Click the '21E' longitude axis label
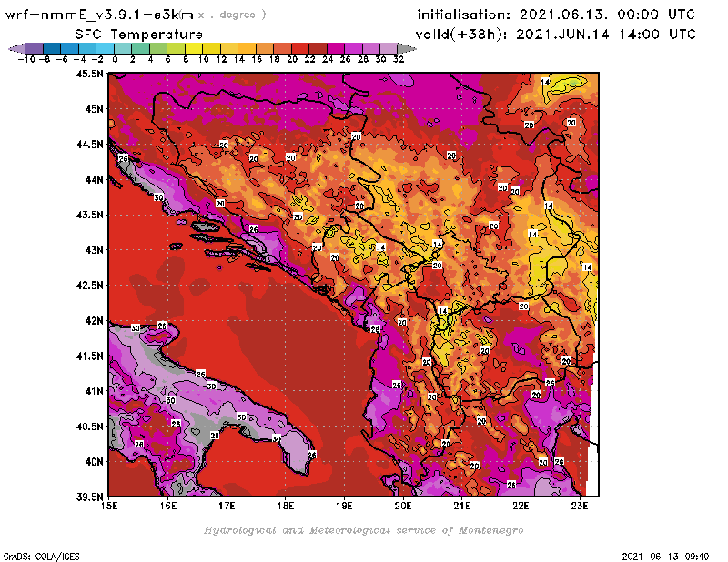Image resolution: width=728 pixels, height=562 pixels. (x=462, y=506)
